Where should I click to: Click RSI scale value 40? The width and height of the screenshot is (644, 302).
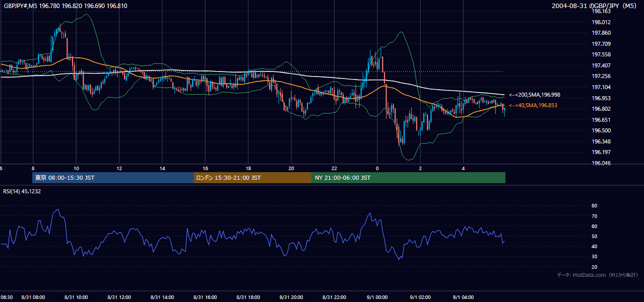[x=594, y=246]
